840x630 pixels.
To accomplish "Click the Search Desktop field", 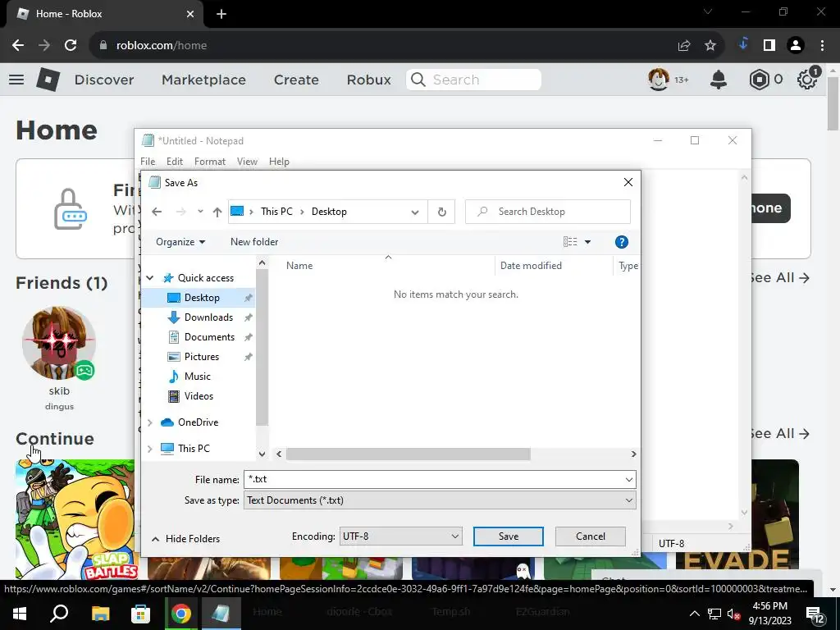I will point(548,212).
